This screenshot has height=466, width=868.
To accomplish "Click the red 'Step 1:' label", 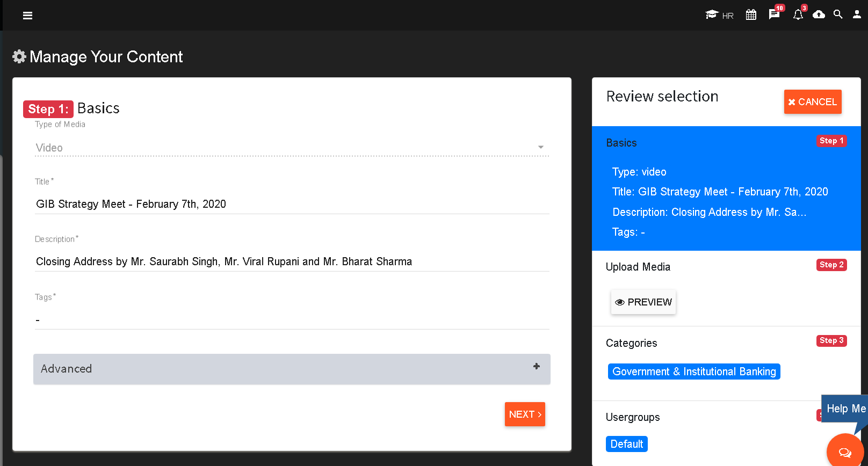I will click(x=48, y=109).
